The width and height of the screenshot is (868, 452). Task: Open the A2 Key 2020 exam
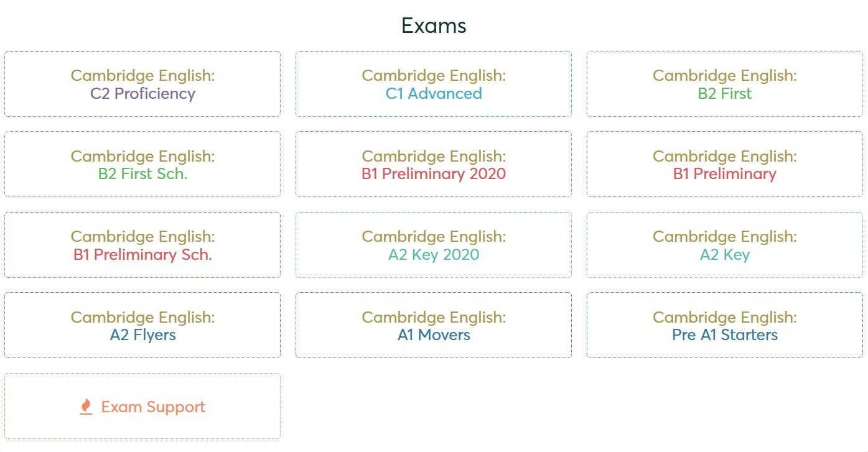pos(434,255)
